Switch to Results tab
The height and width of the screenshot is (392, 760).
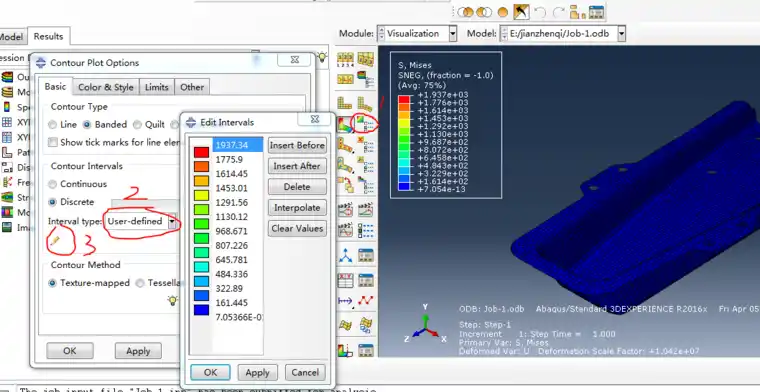48,36
